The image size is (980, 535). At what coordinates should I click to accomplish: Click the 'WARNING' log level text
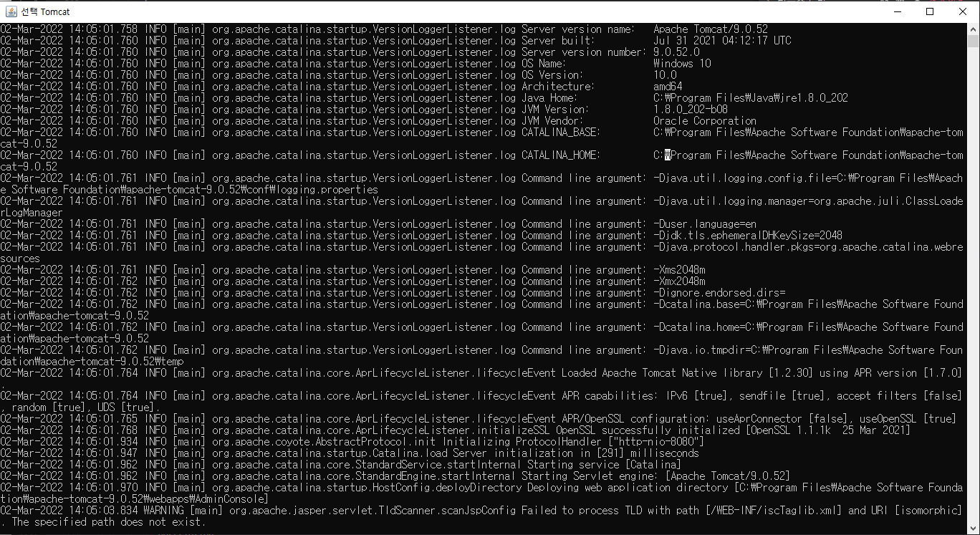[x=163, y=511]
